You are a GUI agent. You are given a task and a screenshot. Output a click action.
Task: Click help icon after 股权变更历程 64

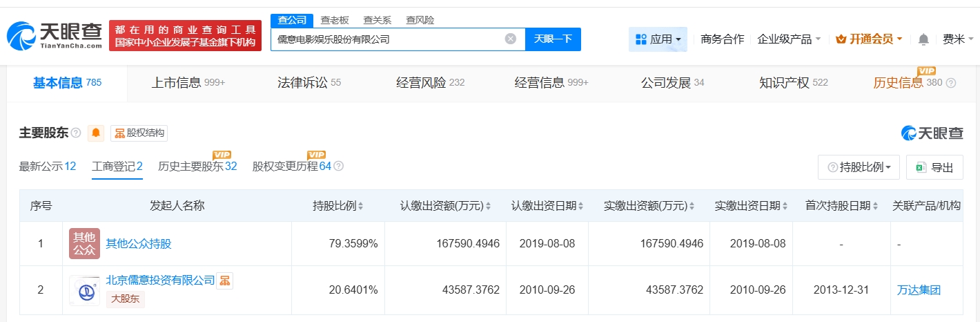(x=338, y=167)
